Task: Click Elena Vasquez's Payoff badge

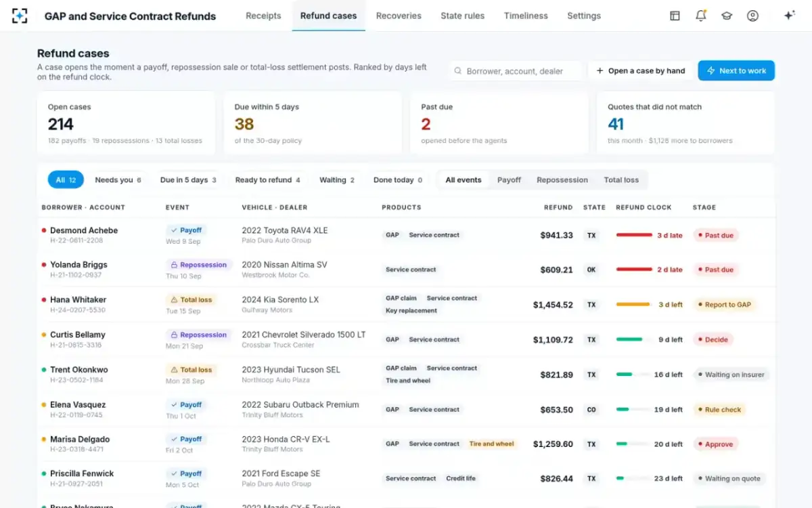Action: [x=186, y=404]
